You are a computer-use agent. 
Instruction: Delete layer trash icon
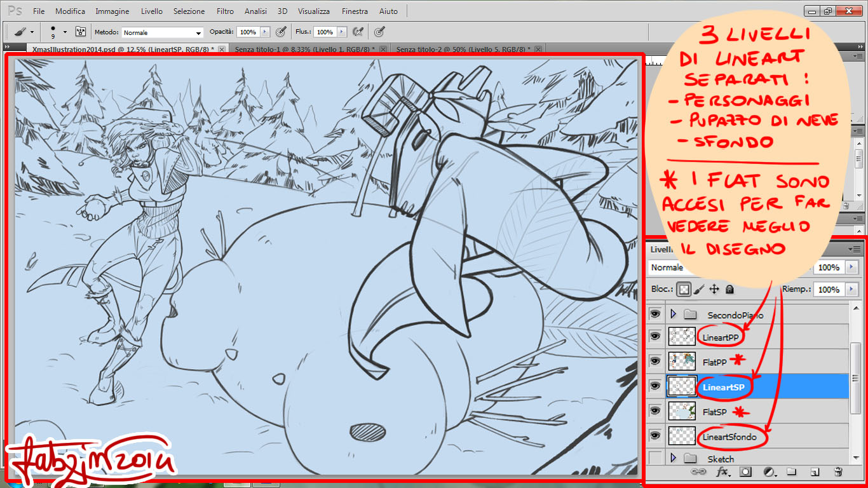[x=838, y=472]
